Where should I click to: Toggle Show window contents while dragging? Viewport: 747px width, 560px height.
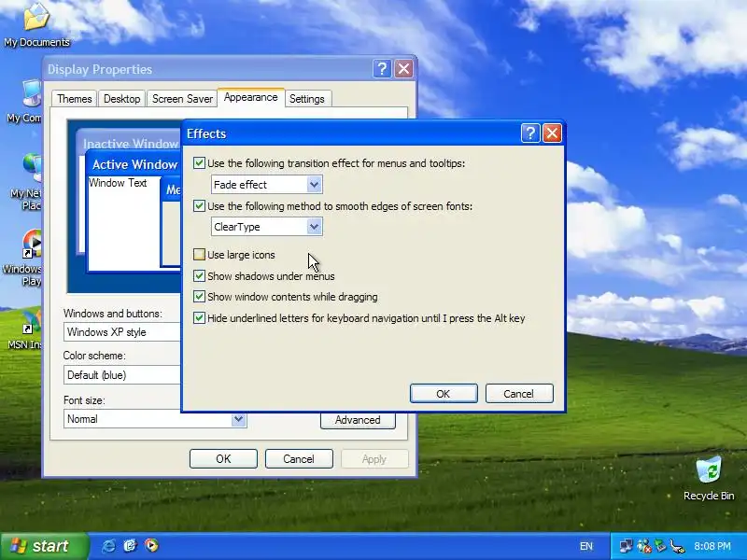pos(199,297)
